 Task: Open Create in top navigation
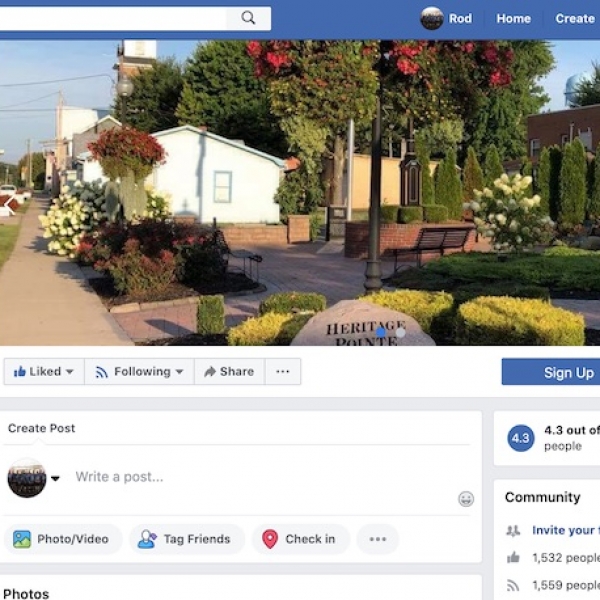point(575,18)
